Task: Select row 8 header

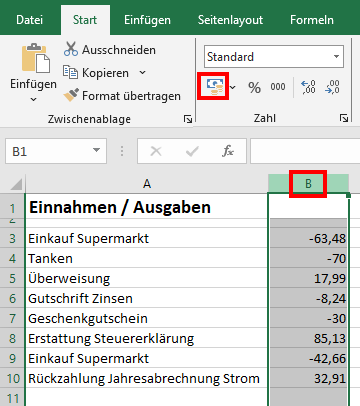Action: [x=12, y=338]
